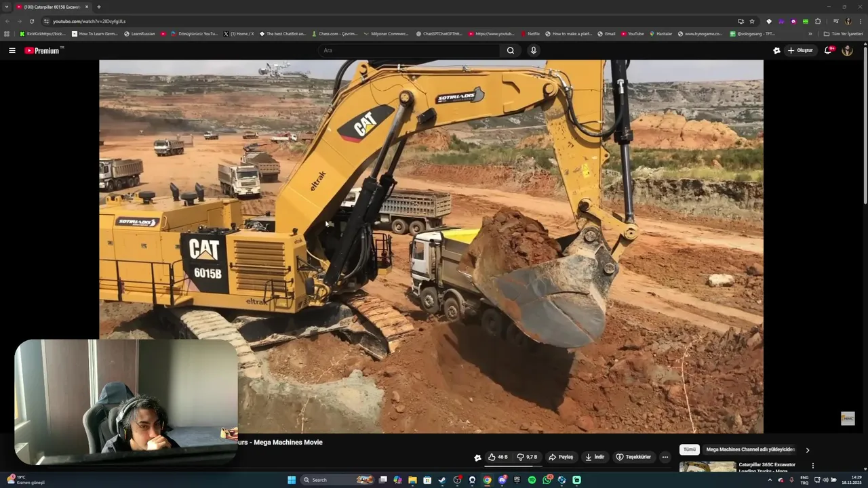Image resolution: width=868 pixels, height=488 pixels.
Task: Switch to Google Chrome in the taskbar
Action: coord(487,480)
